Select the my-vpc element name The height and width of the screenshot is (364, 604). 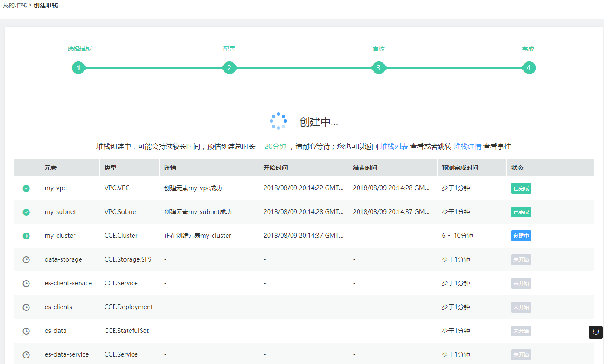56,188
